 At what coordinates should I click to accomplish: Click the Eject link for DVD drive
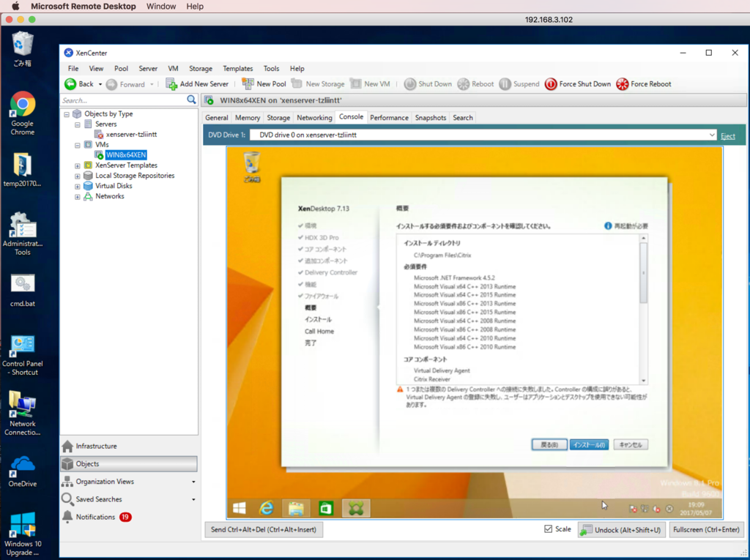pyautogui.click(x=728, y=136)
